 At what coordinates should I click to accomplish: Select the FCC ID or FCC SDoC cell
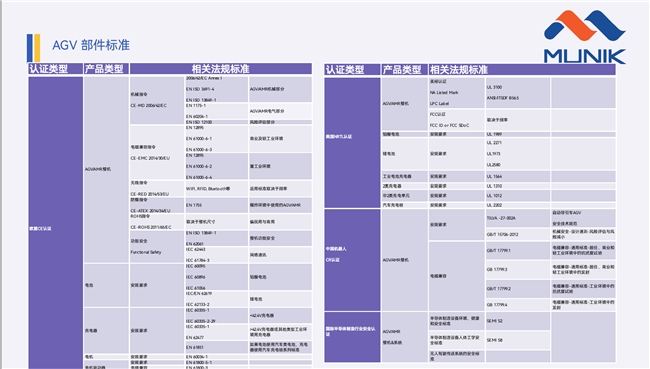[449, 125]
